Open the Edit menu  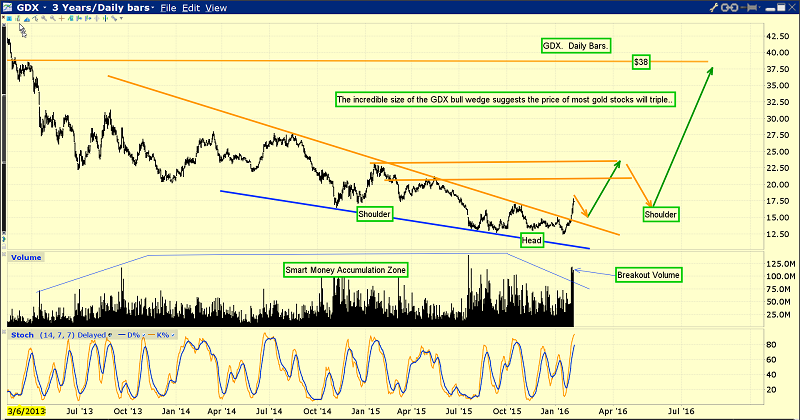(191, 8)
